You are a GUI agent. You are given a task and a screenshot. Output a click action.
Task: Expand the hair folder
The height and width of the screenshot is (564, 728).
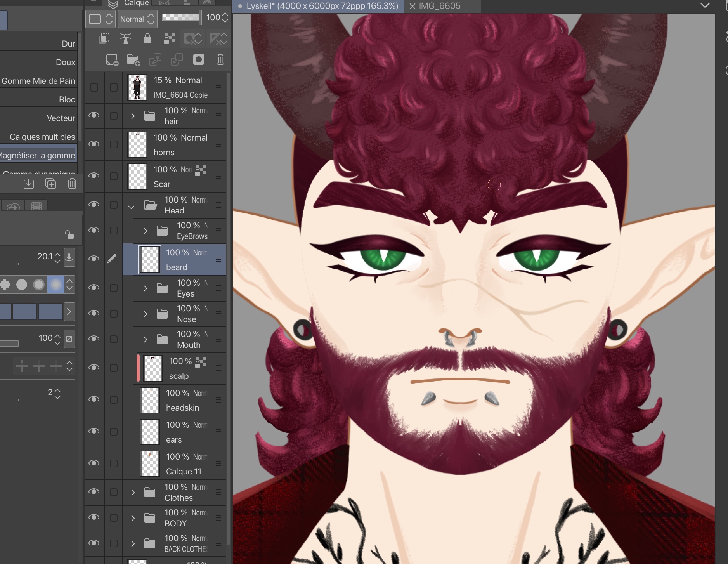pos(133,116)
